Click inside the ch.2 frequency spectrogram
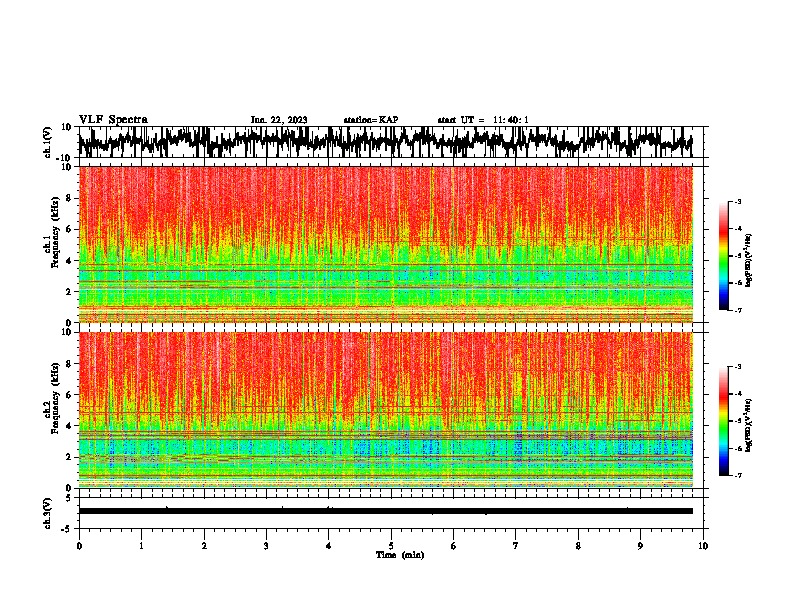 (385, 410)
